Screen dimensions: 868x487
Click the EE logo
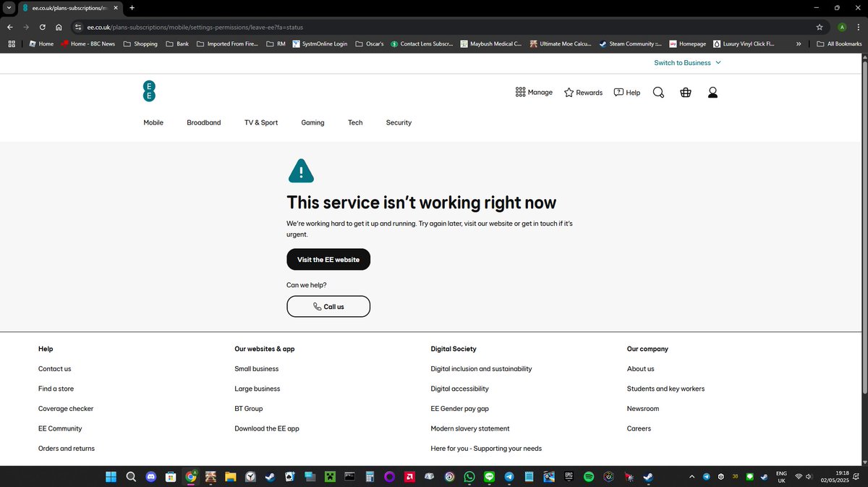[x=149, y=91]
